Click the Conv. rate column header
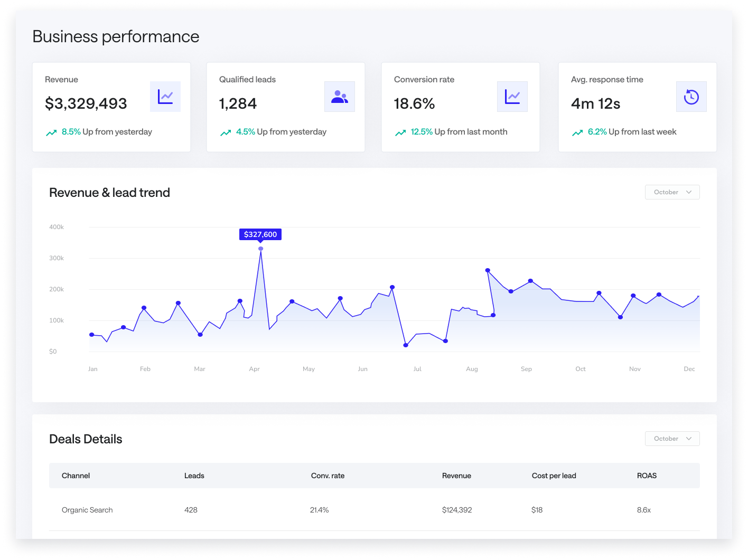 click(x=328, y=476)
